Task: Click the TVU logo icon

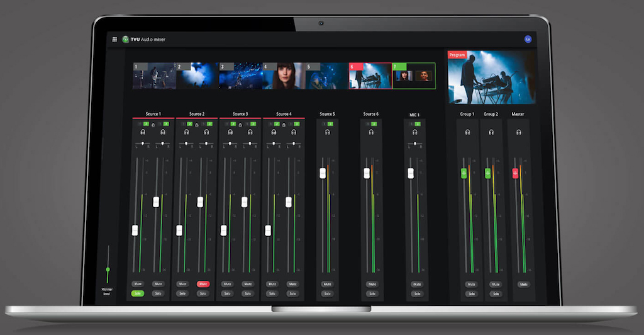Action: click(x=125, y=40)
